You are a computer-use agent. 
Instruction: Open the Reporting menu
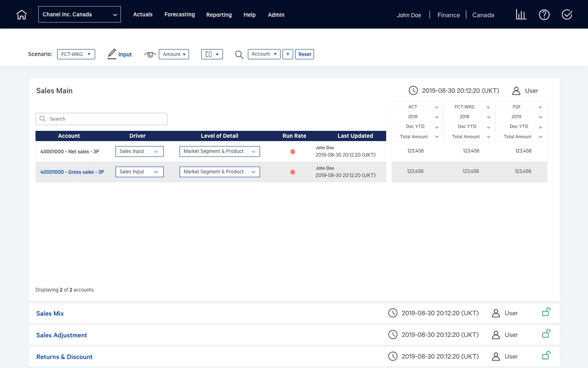point(219,15)
